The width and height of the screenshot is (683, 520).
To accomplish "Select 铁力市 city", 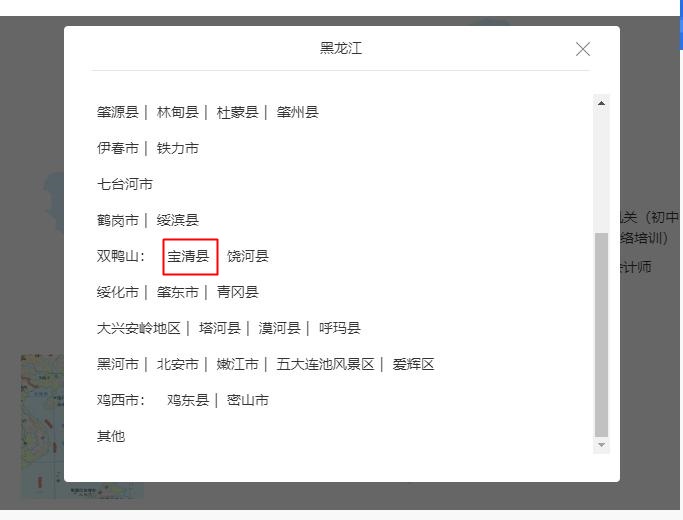I will (177, 148).
